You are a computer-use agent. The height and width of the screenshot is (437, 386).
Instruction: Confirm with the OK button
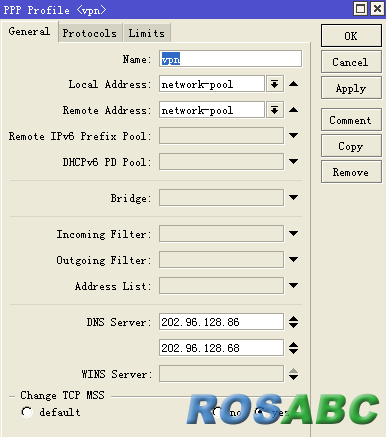(x=351, y=36)
